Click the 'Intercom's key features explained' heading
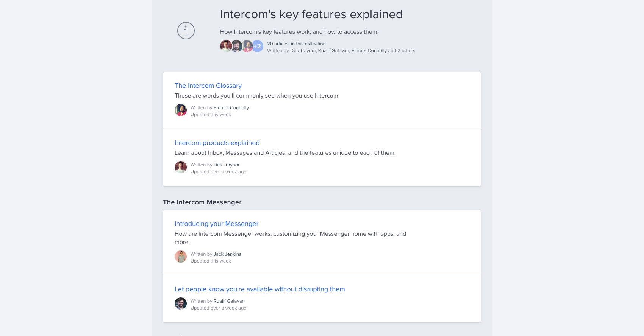 click(x=311, y=14)
